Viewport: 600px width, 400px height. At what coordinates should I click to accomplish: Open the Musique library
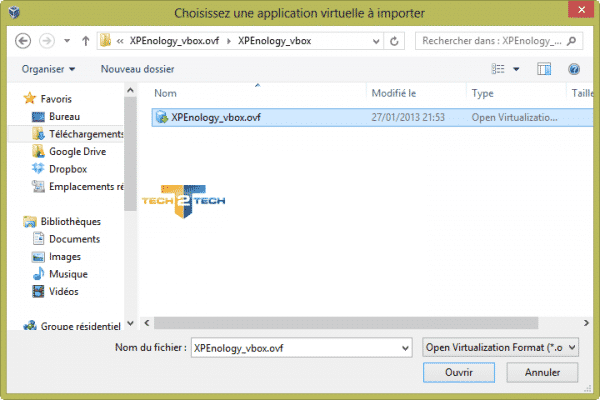click(68, 274)
